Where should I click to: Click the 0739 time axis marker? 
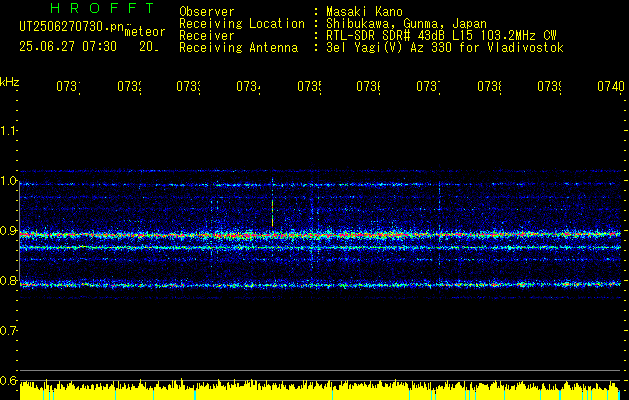tap(549, 86)
